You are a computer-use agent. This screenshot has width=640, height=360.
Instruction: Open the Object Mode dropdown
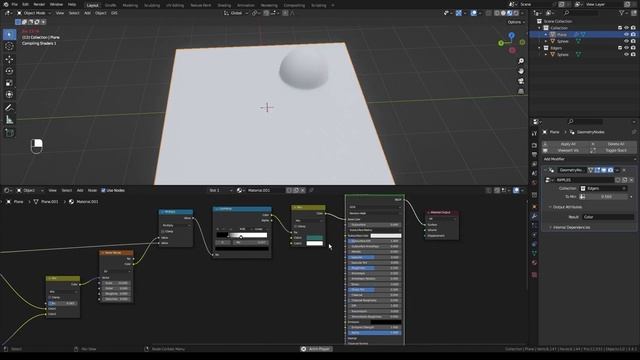34,13
